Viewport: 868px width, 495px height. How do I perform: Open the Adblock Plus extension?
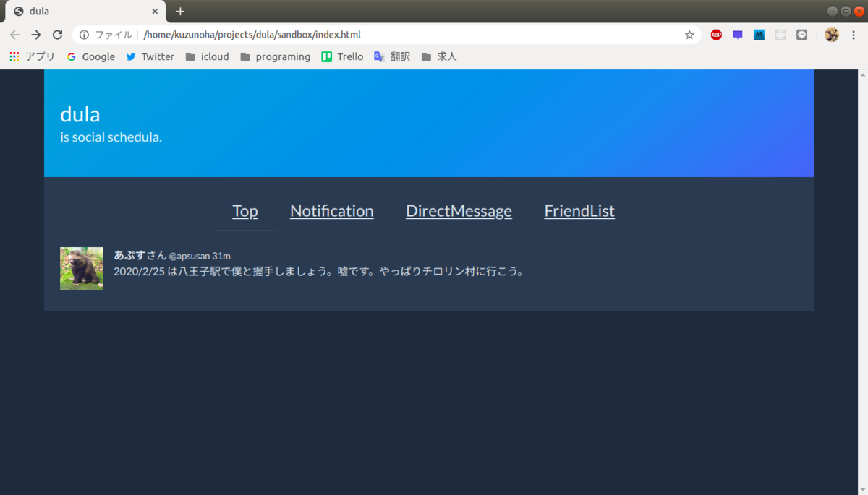coord(716,34)
